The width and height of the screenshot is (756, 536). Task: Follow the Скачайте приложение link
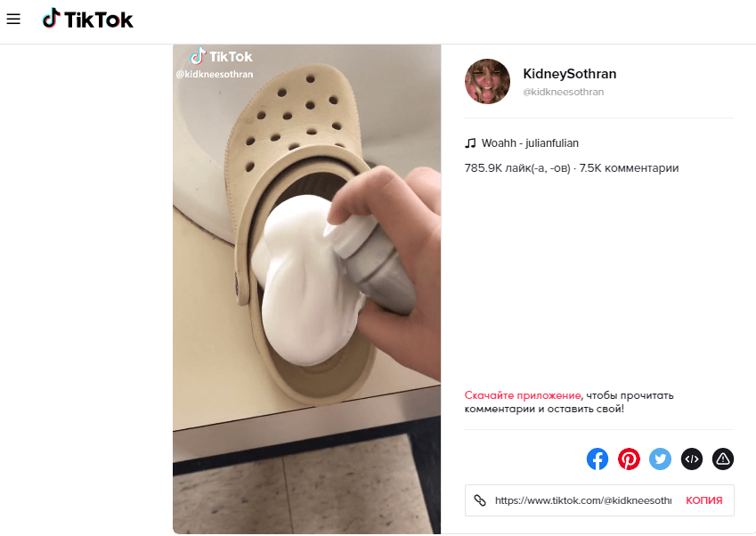(x=523, y=395)
